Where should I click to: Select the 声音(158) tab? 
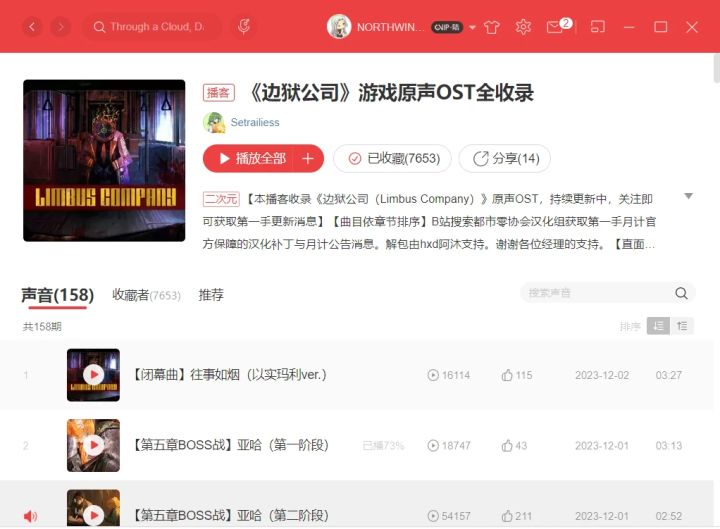(x=57, y=295)
